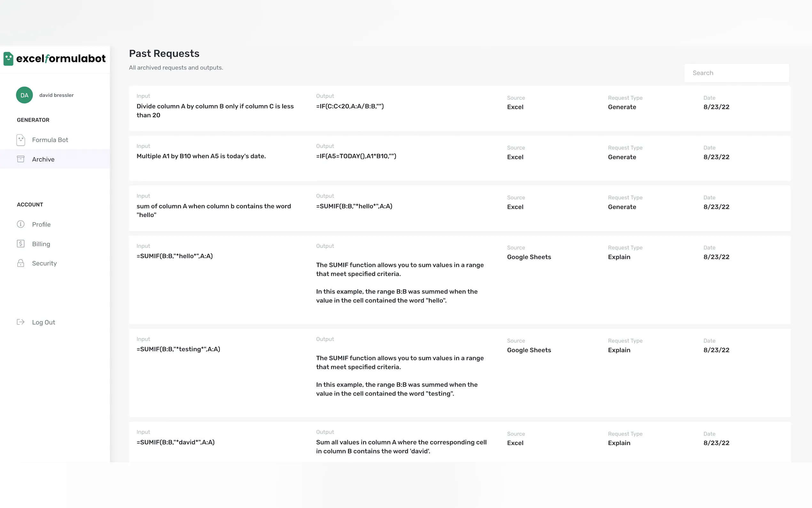Screen dimensions: 812x508
Task: Go to the Profile page
Action: click(41, 225)
